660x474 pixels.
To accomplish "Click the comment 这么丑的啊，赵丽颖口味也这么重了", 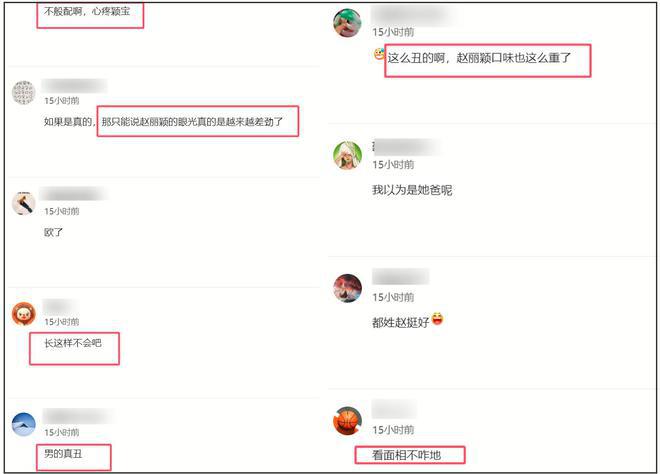I will (479, 58).
